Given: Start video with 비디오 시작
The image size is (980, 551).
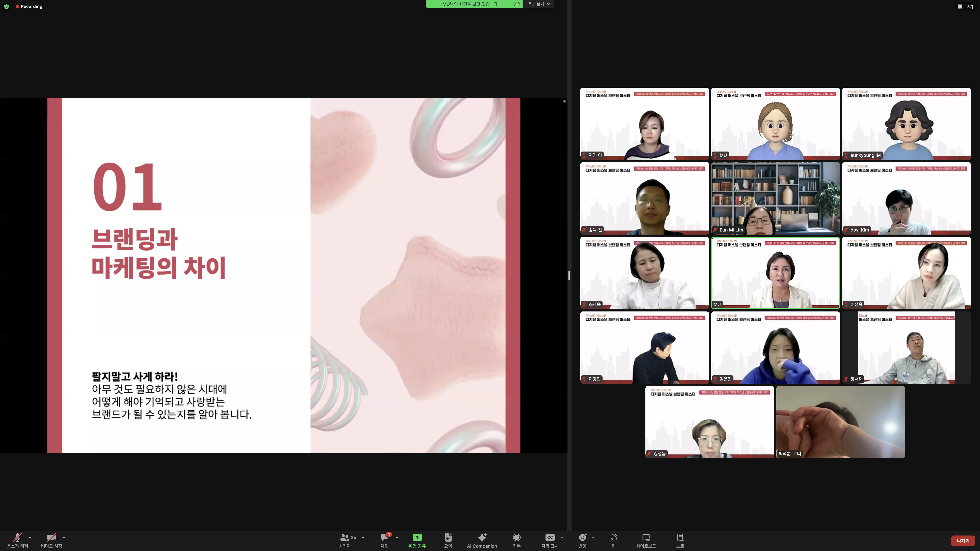Looking at the screenshot, I should point(51,537).
